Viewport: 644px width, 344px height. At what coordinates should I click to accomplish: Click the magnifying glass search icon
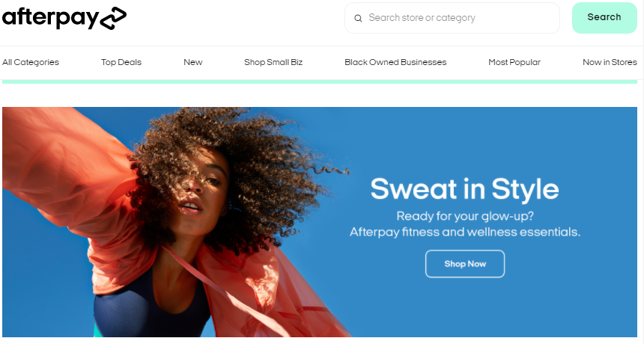[358, 18]
